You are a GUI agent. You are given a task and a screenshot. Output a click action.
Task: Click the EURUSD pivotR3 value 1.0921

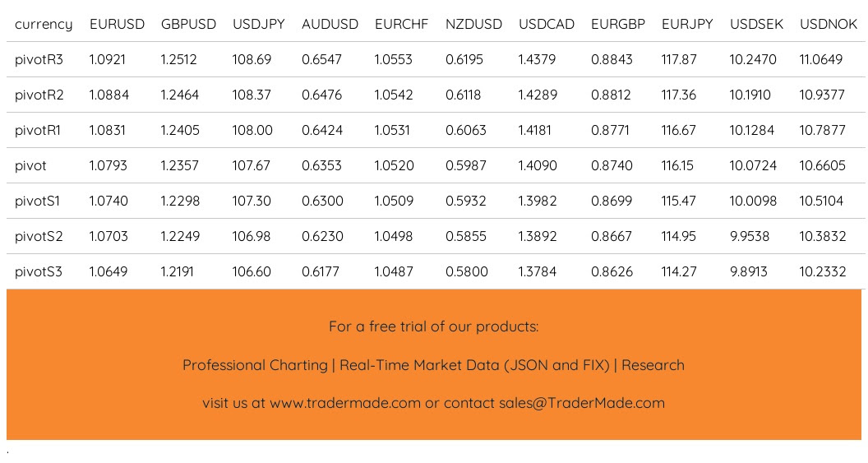pos(108,59)
